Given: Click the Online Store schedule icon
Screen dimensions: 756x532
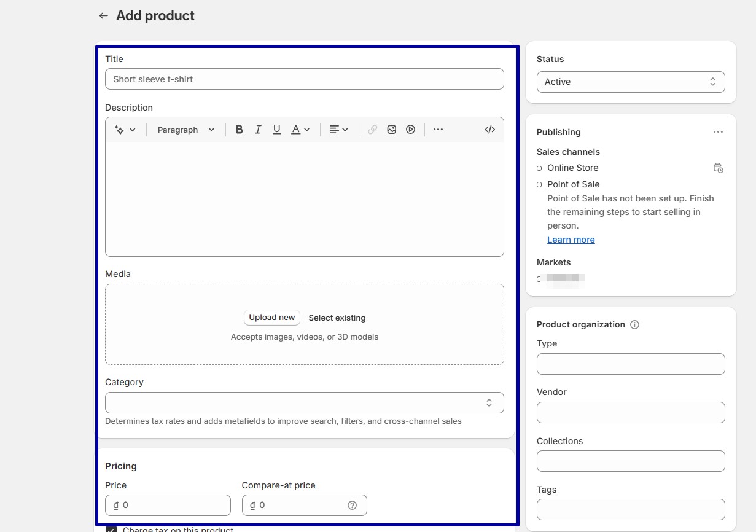Looking at the screenshot, I should click(x=718, y=168).
